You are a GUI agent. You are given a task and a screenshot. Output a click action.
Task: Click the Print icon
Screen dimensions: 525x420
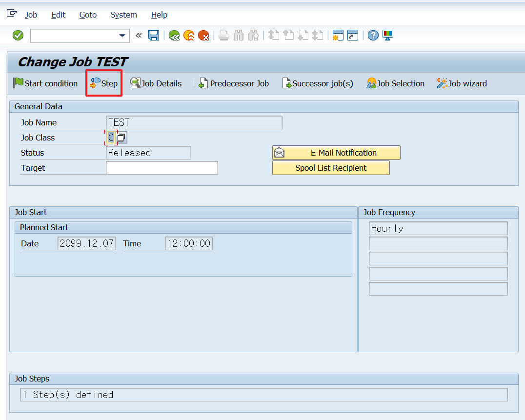[224, 35]
